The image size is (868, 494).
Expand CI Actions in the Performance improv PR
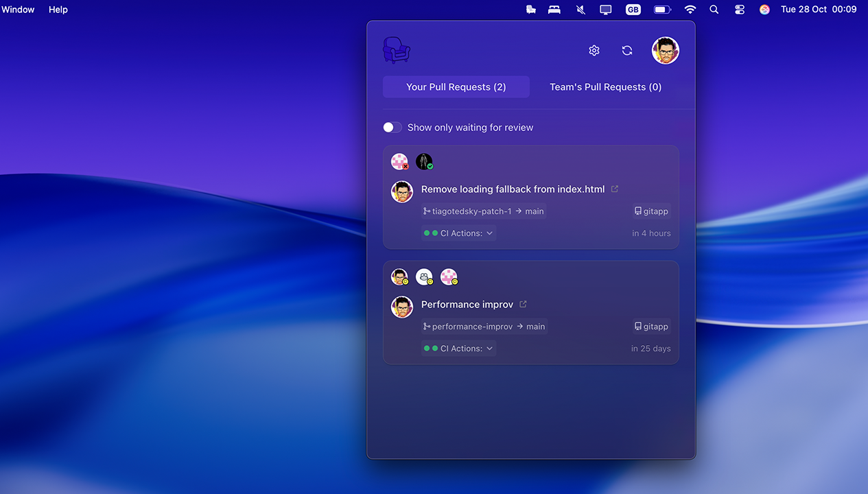(x=458, y=349)
